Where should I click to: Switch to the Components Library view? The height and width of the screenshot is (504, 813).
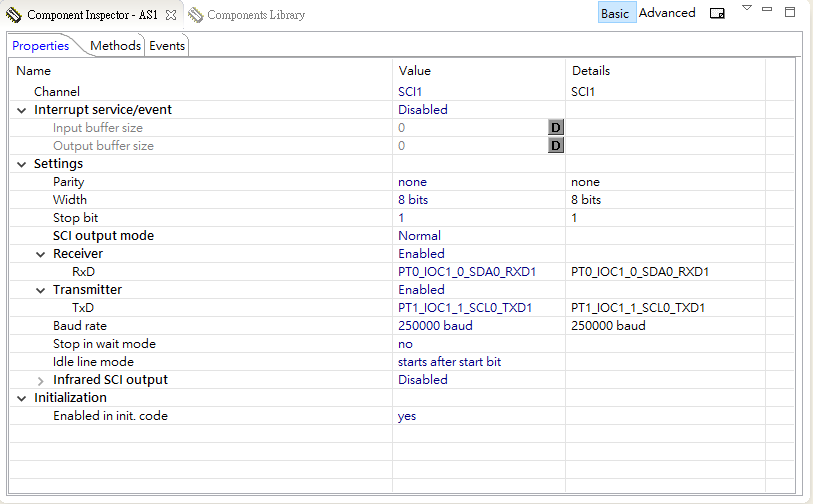pyautogui.click(x=255, y=15)
